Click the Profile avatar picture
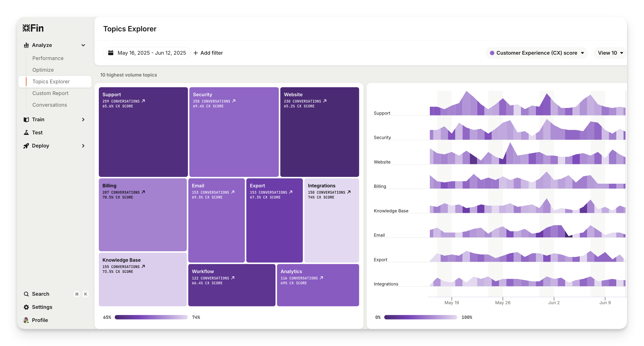Image resolution: width=644 pixels, height=346 pixels. tap(26, 320)
